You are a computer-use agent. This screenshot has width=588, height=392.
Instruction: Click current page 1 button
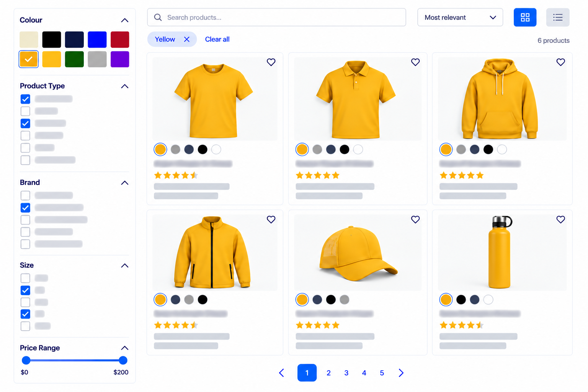tap(307, 373)
